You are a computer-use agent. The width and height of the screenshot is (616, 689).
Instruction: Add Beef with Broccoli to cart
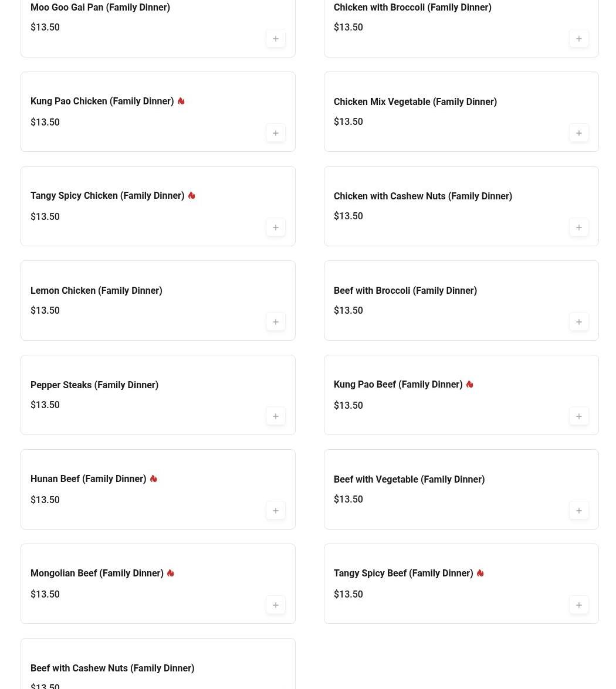point(579,322)
